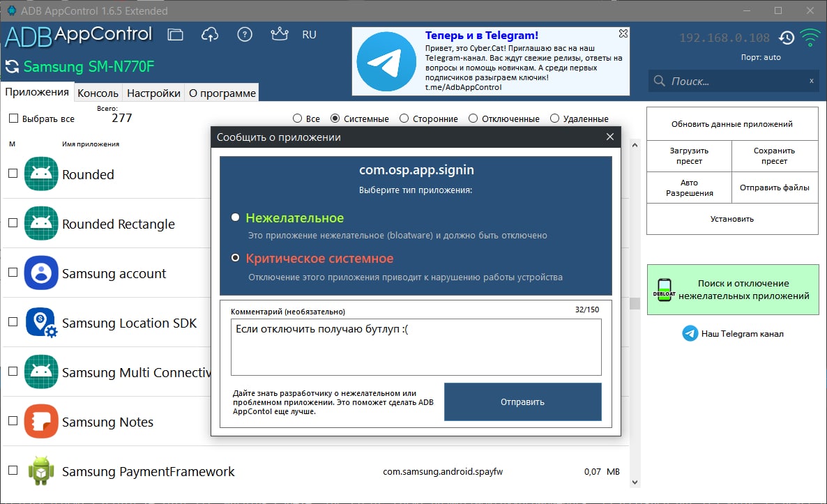Choose the Критическое системное app type option
Screen dimensions: 827x504
[235, 258]
